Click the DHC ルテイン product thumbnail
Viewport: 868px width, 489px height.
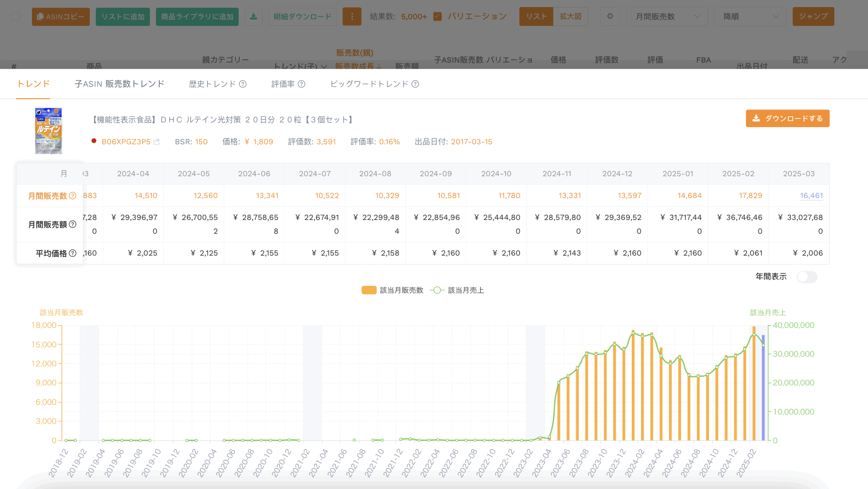pyautogui.click(x=48, y=131)
